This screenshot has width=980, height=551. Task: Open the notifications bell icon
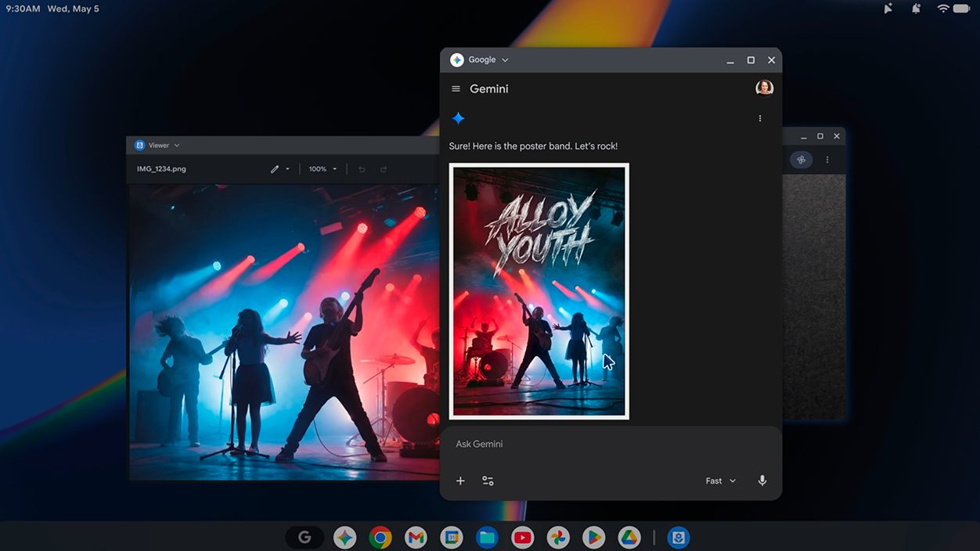[x=916, y=9]
